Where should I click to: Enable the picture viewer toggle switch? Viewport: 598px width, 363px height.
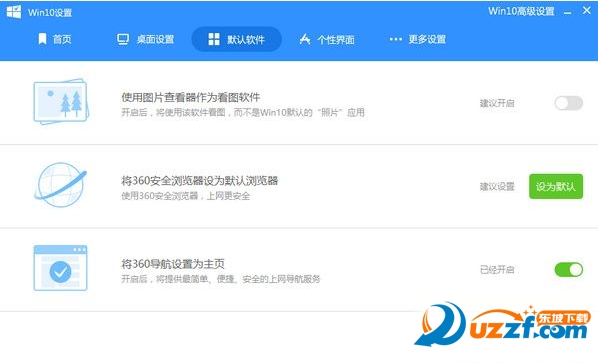click(568, 103)
